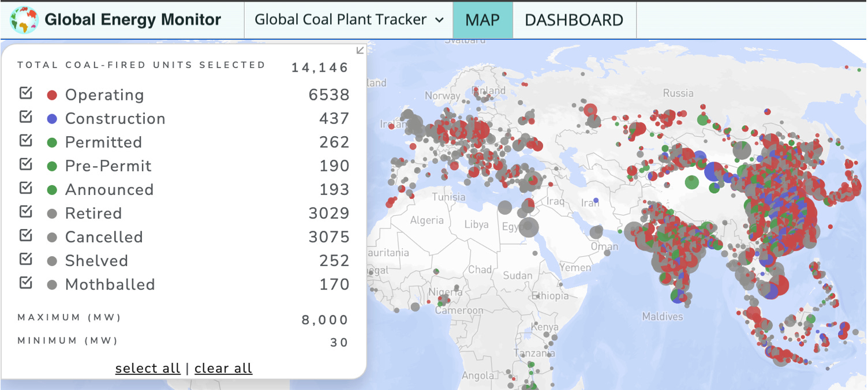The image size is (868, 390).
Task: Click the total units value 14,146
Action: 320,67
